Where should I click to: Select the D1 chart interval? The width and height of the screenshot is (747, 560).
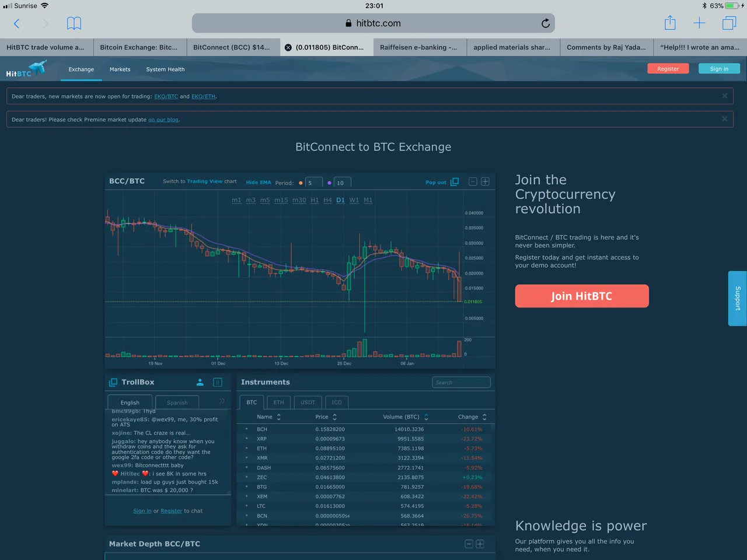pos(341,200)
